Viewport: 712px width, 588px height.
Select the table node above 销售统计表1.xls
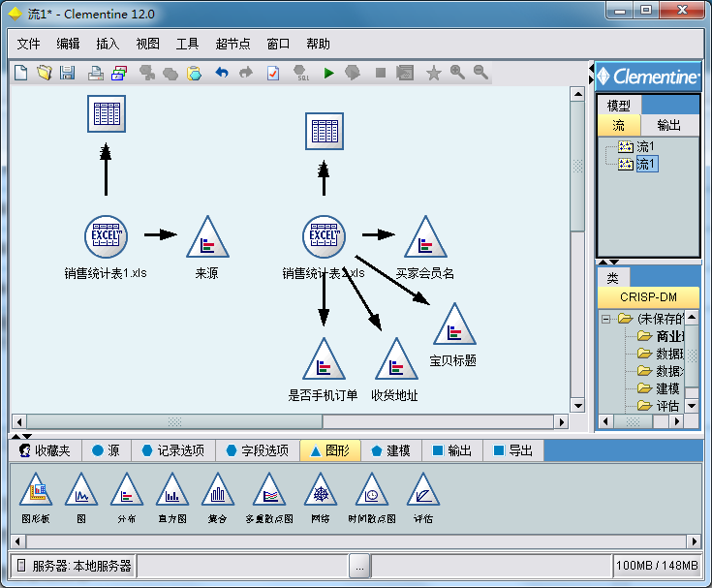107,113
